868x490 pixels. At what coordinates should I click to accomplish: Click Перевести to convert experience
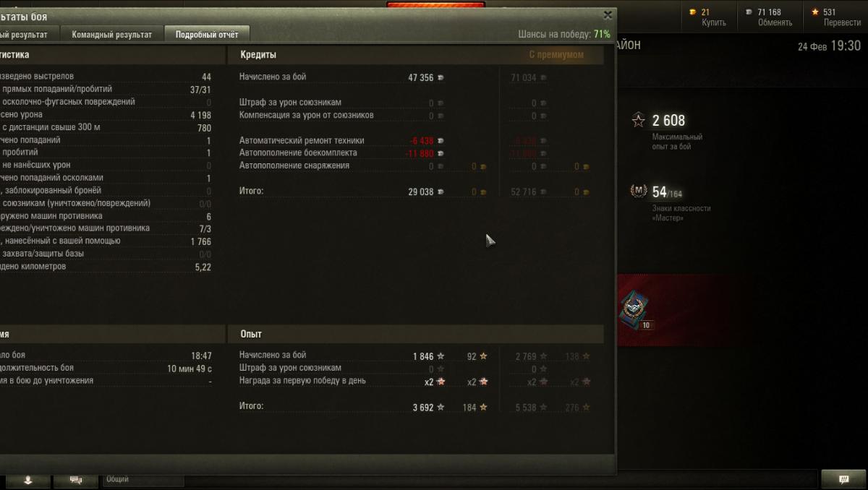pos(842,23)
